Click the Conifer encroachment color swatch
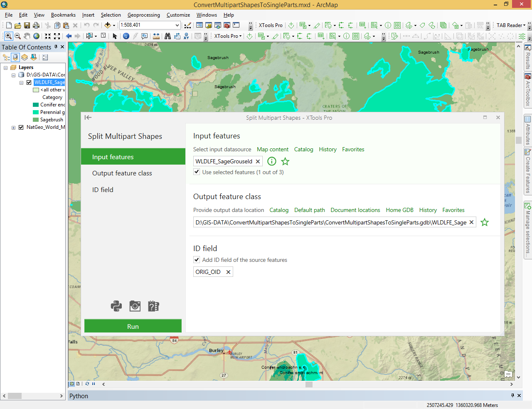Screen dimensions: 532x409 [x=36, y=105]
